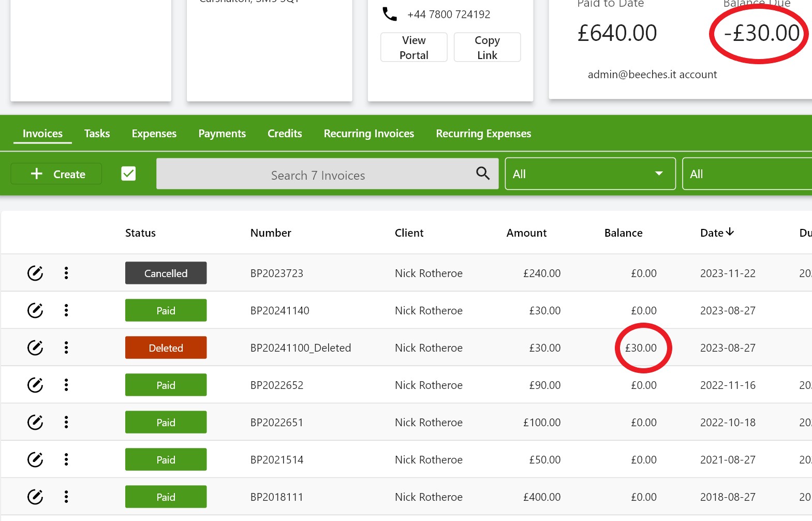This screenshot has height=521, width=812.
Task: Open the second All filter dropdown
Action: (747, 173)
